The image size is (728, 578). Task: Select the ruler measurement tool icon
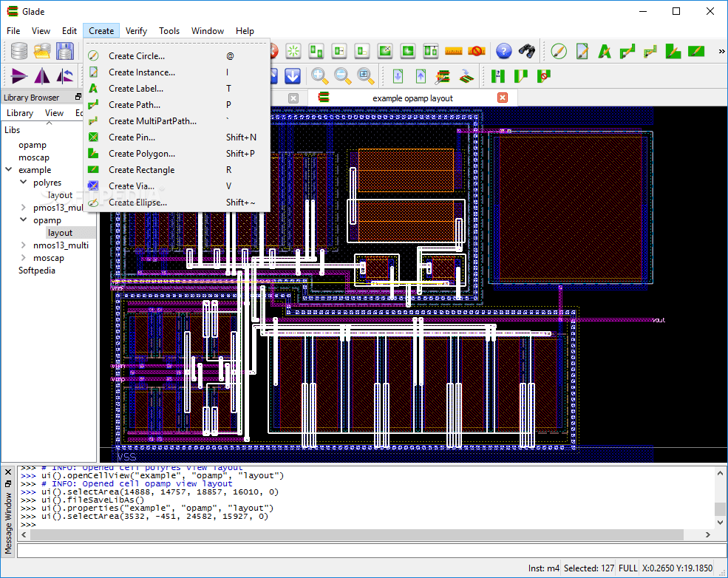tap(454, 51)
